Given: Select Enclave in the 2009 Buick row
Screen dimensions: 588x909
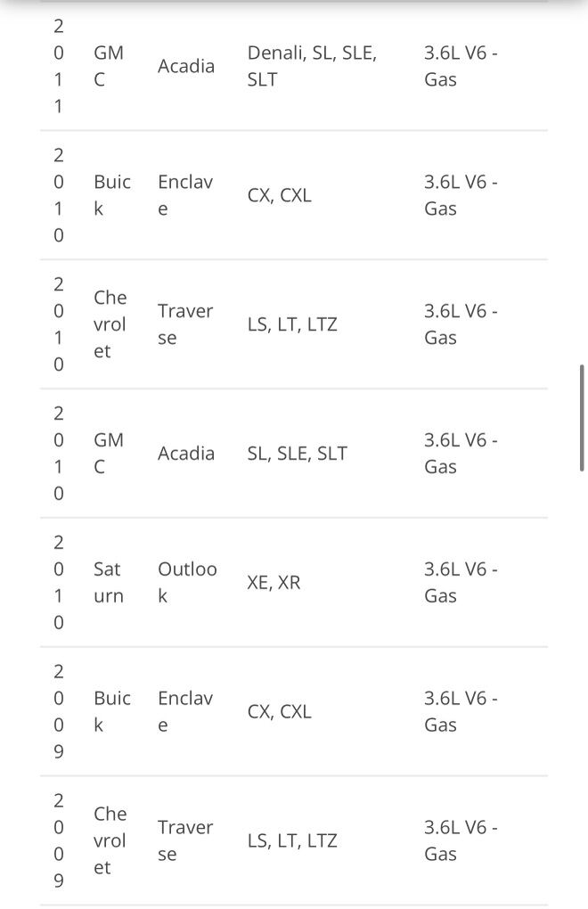Looking at the screenshot, I should [x=184, y=711].
